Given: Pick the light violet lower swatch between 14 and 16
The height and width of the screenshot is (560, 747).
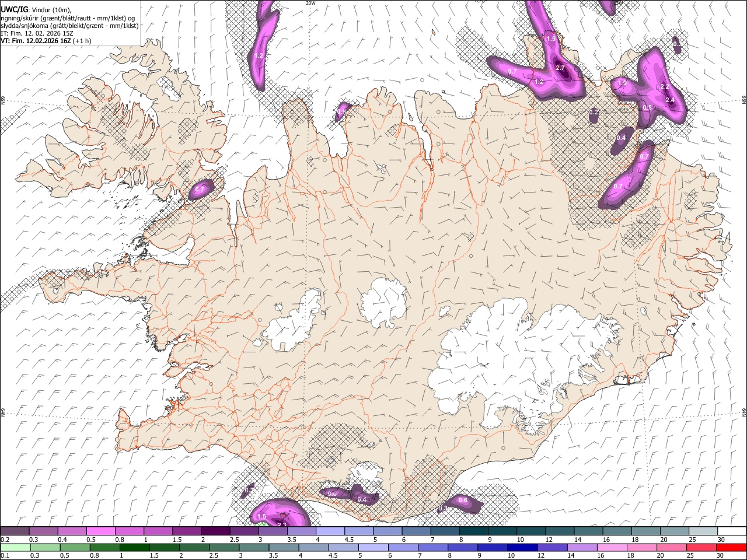Looking at the screenshot, I should [x=582, y=547].
